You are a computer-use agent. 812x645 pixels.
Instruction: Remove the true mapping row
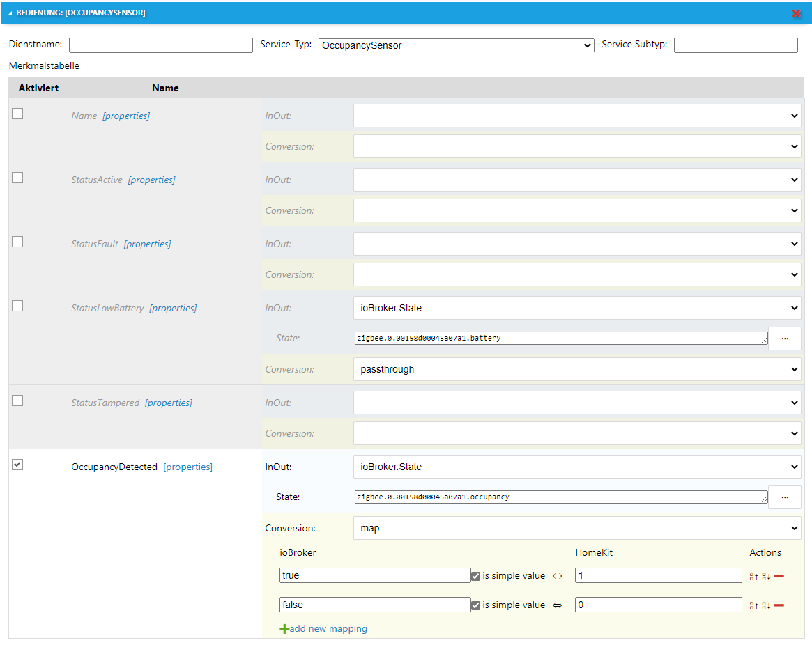(x=779, y=576)
